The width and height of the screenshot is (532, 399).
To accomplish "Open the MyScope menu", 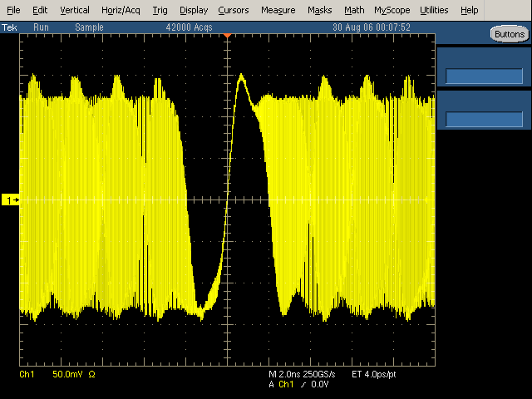I will tap(392, 10).
